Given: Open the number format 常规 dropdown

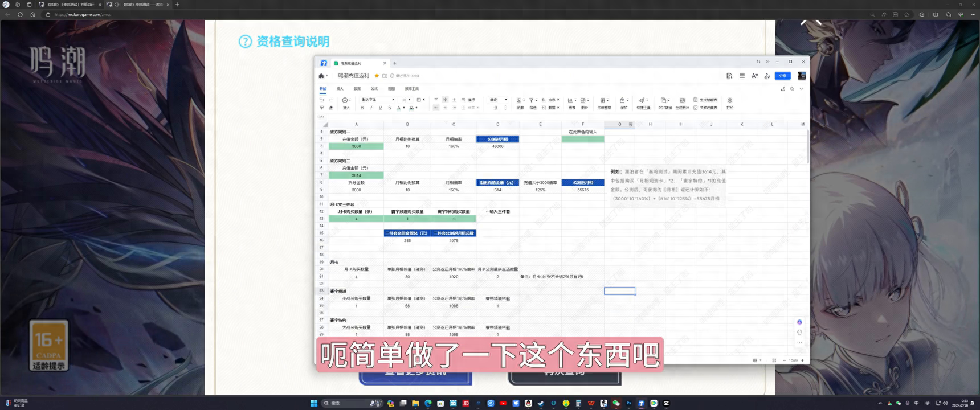Looking at the screenshot, I should (x=499, y=100).
